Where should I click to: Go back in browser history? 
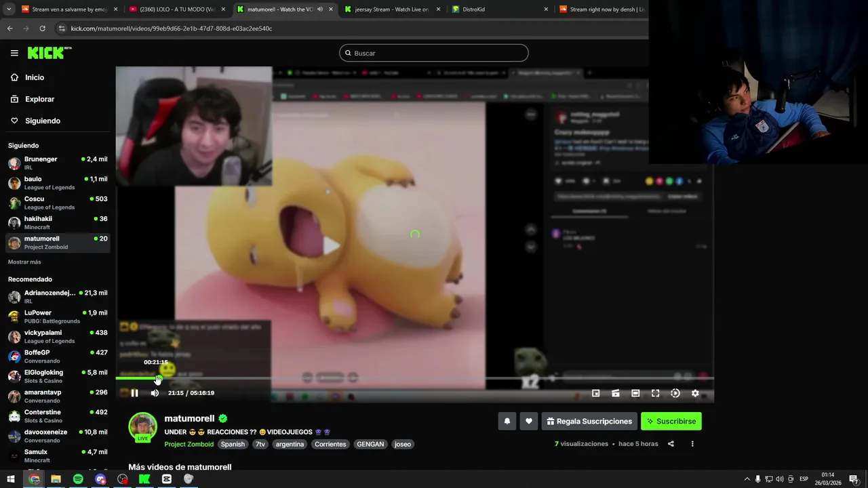coord(9,28)
